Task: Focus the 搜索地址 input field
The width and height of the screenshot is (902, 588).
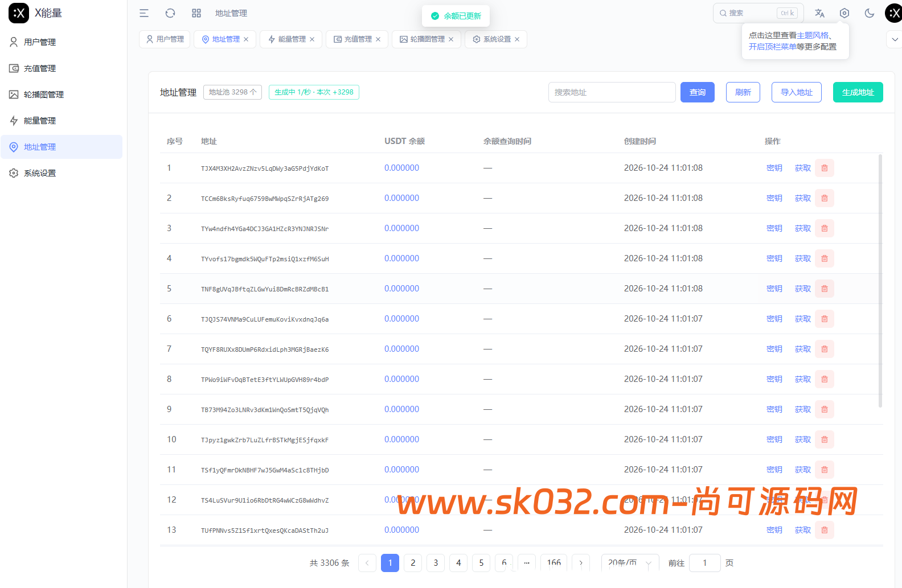Action: [612, 92]
